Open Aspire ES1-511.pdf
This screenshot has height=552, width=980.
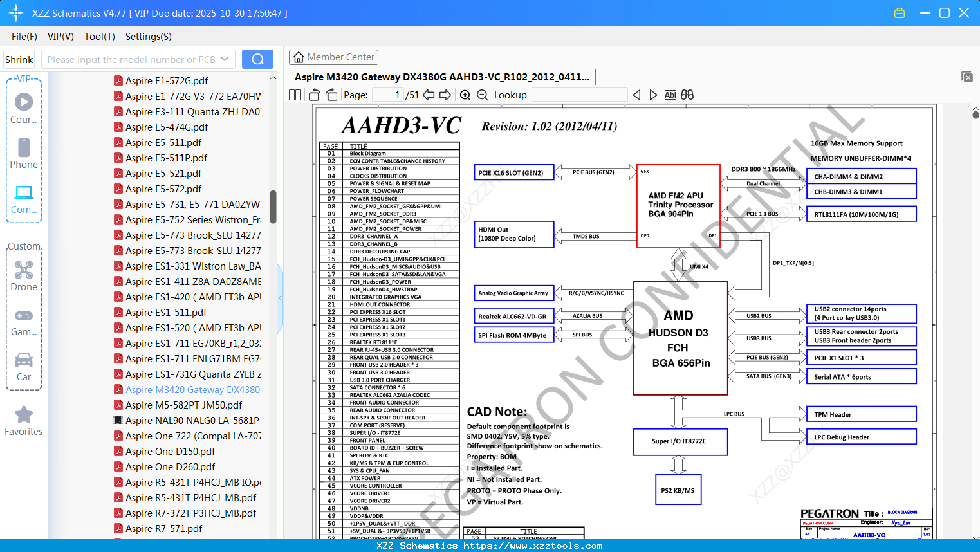(x=166, y=312)
